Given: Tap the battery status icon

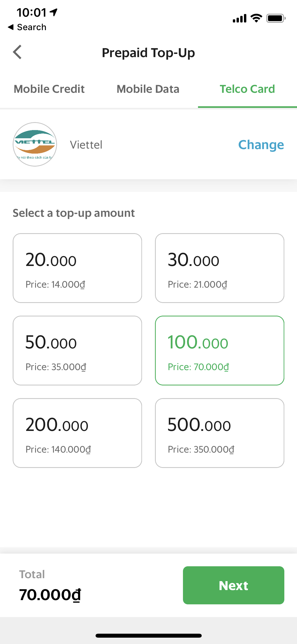Looking at the screenshot, I should pos(276,18).
